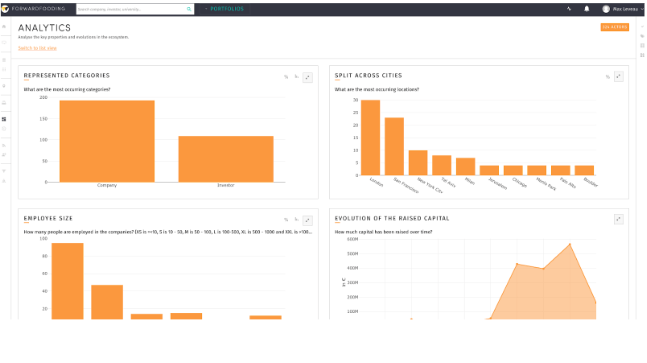Select the active analytics icon in left sidebar
Viewport: 647px width, 363px height.
pos(4,119)
